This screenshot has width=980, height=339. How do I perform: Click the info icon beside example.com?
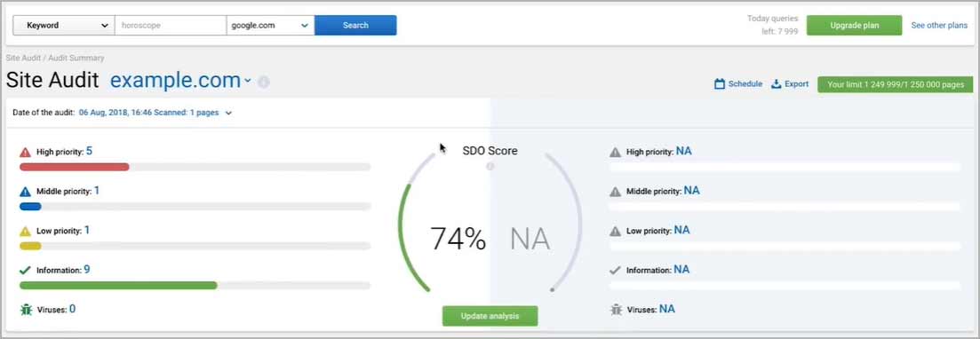pos(264,82)
